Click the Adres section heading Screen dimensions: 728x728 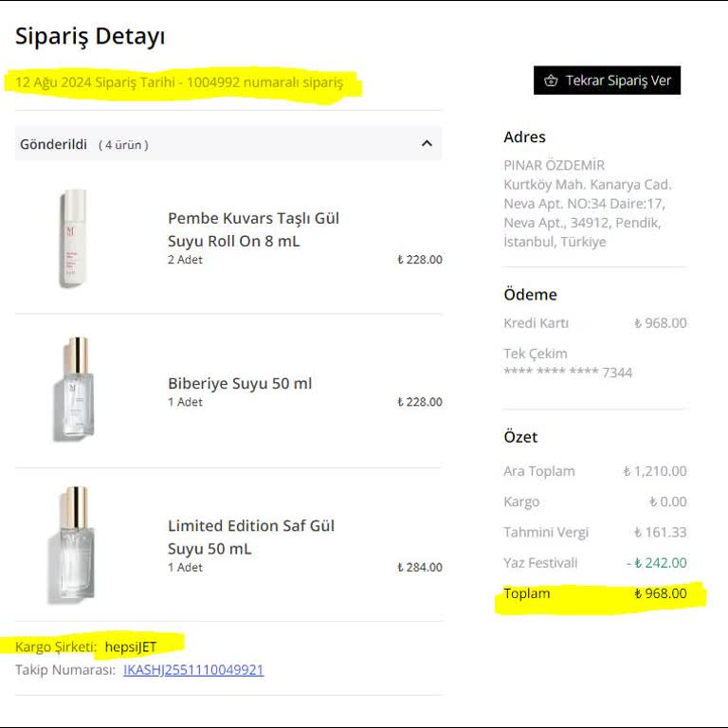point(524,137)
